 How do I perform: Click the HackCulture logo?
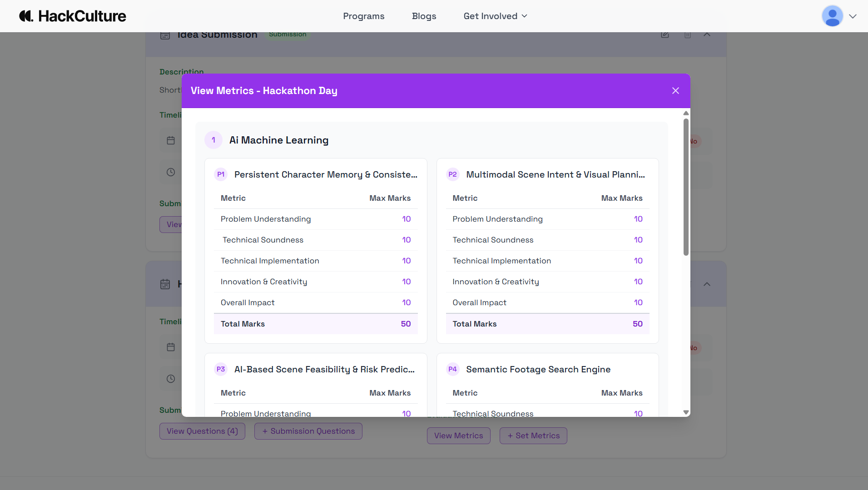point(73,16)
